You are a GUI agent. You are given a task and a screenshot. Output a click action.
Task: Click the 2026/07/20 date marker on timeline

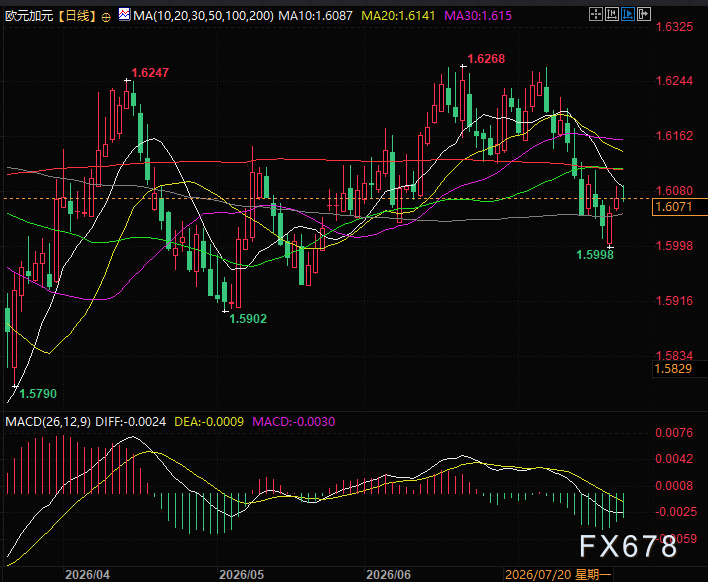tap(558, 574)
